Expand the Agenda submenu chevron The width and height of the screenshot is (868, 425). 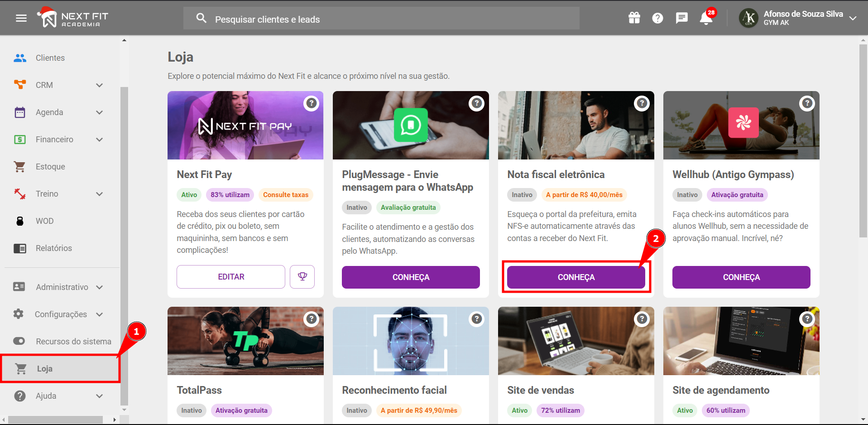tap(100, 112)
